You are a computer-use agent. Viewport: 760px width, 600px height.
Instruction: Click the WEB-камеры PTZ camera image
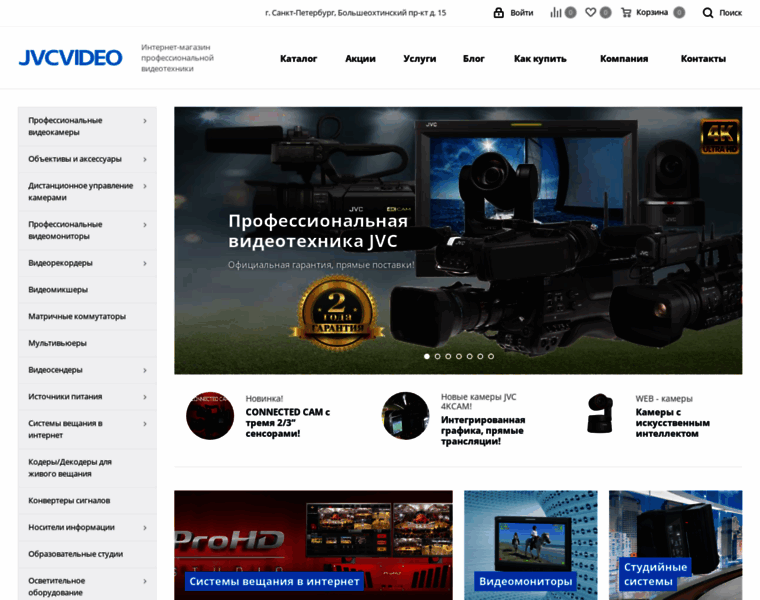click(x=600, y=415)
